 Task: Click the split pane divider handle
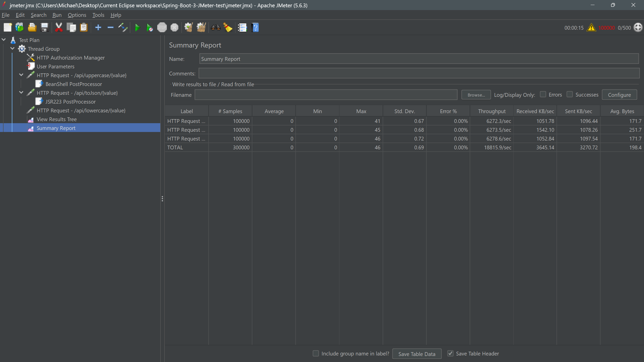pyautogui.click(x=162, y=199)
